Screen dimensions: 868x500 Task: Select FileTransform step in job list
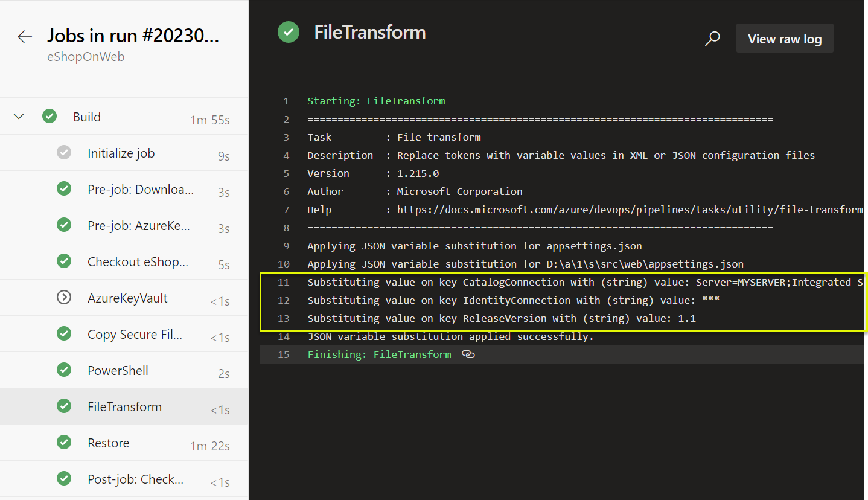point(124,406)
